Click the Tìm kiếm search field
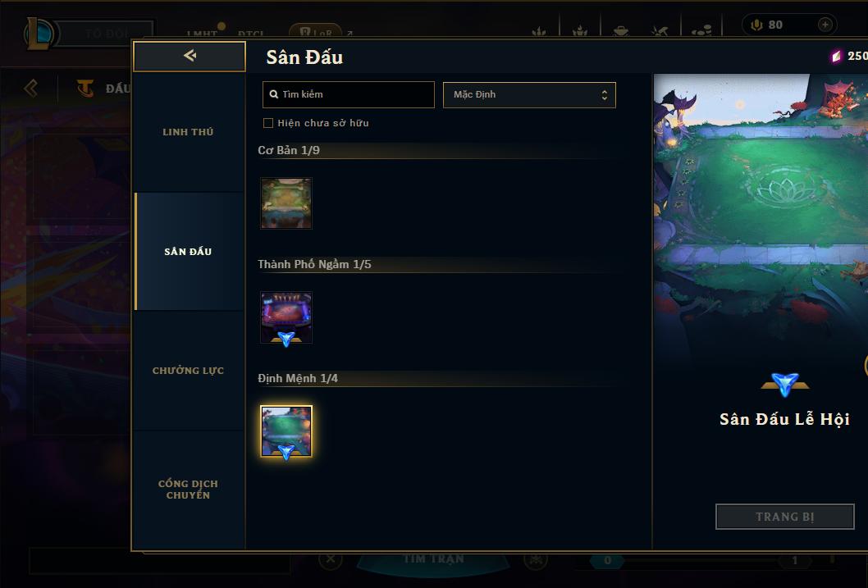The height and width of the screenshot is (588, 868). click(x=348, y=94)
